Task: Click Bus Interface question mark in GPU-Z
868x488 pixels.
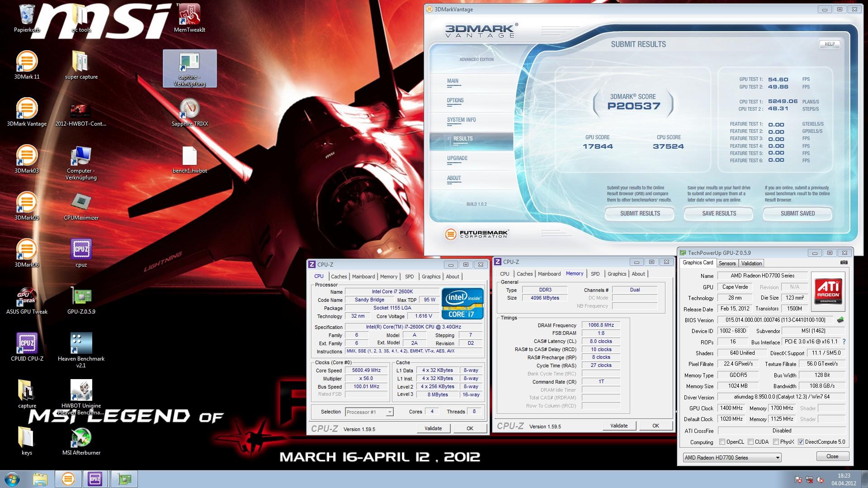Action: [x=844, y=342]
